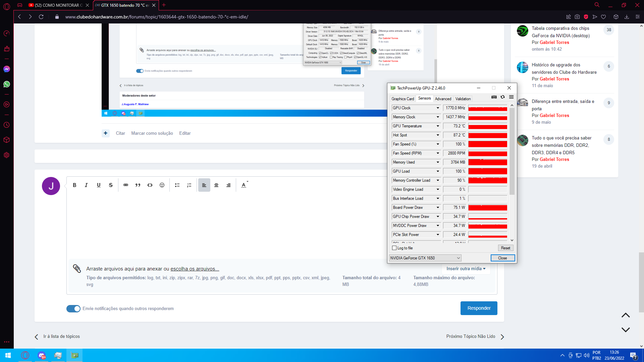Click the Reset button in GPU-Z
644x362 pixels.
coord(505,248)
